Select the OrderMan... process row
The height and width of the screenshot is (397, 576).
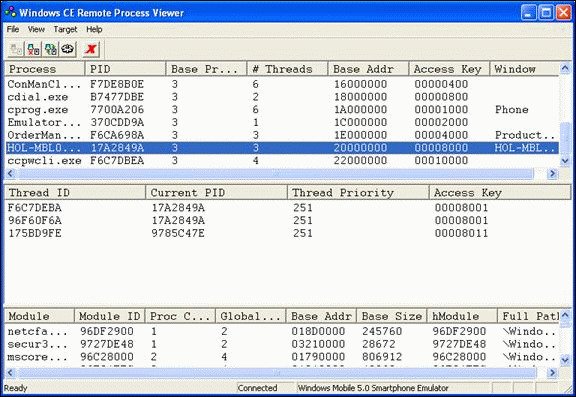[282, 135]
